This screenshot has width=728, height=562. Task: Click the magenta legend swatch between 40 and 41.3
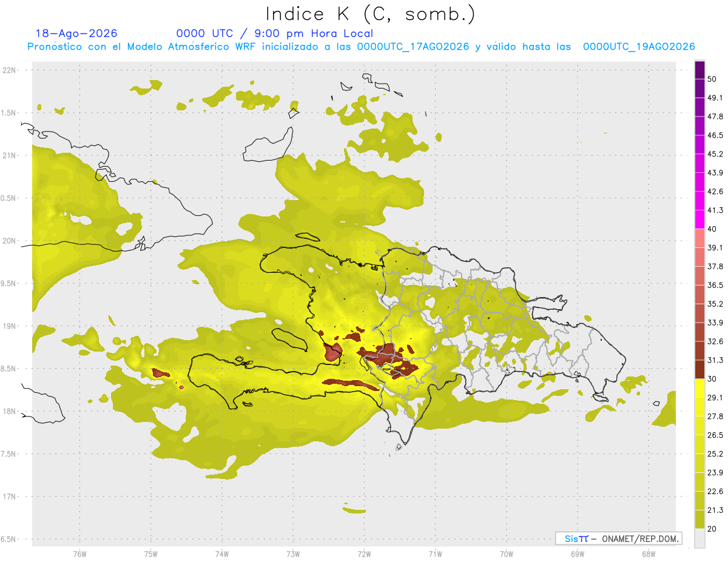pyautogui.click(x=700, y=219)
